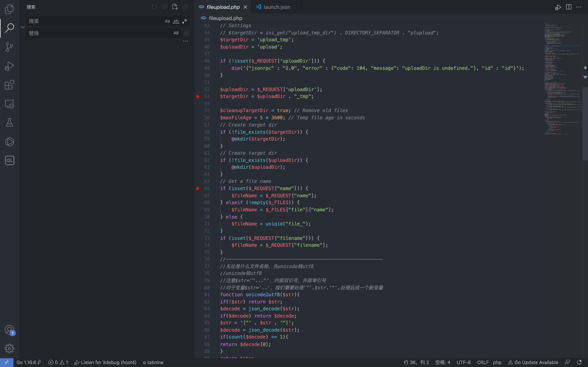Toggle Match Whole Word option
Viewport: 588px width, 367px height.
(176, 21)
